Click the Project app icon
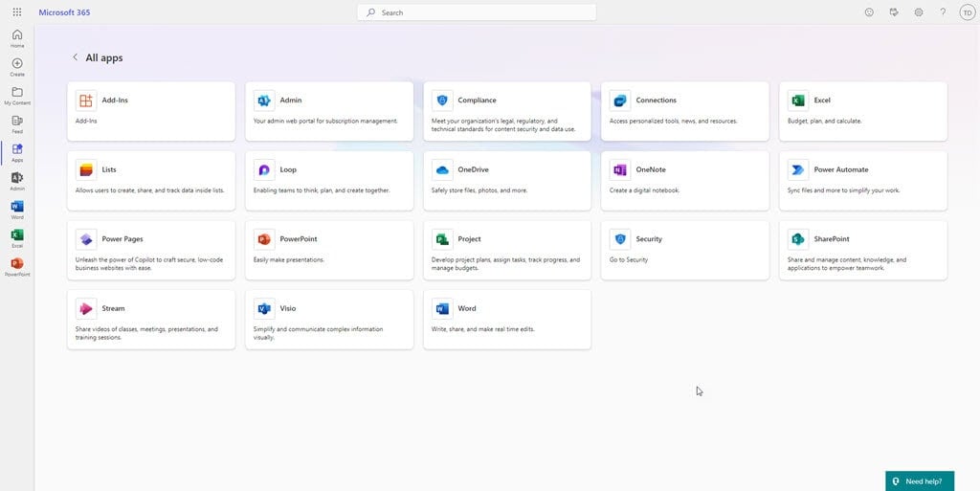 (x=442, y=239)
